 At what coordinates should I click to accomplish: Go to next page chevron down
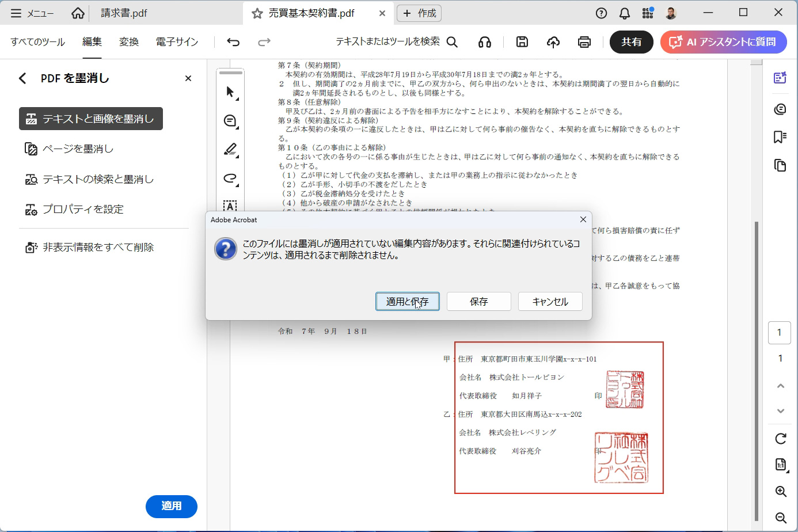point(781,411)
